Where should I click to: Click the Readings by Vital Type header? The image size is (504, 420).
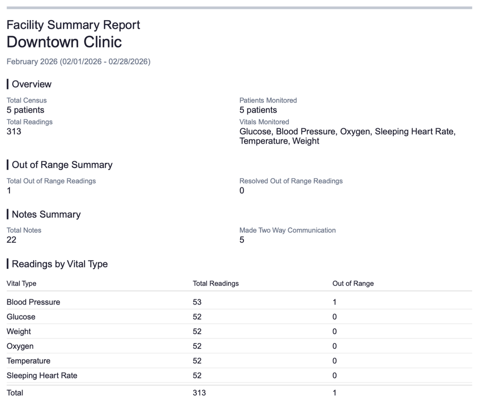point(59,264)
